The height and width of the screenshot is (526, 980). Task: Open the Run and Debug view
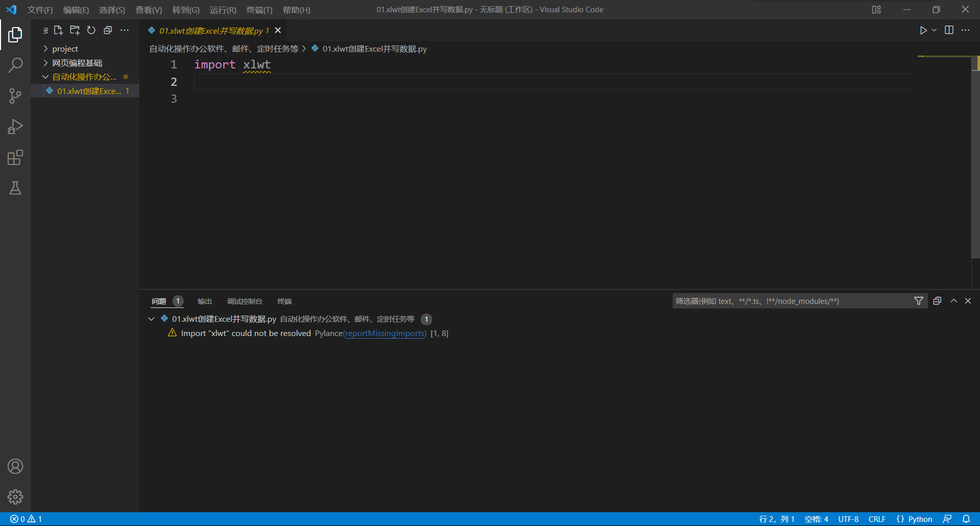15,127
